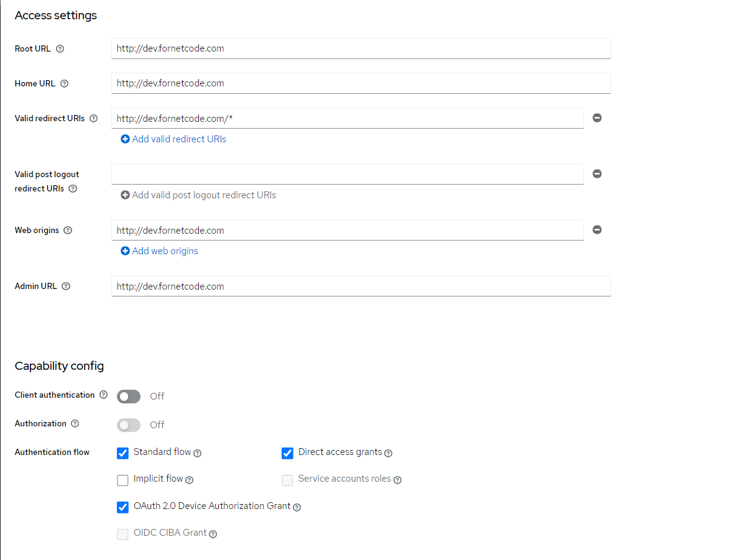Uncheck Direct access grants checkbox
The height and width of the screenshot is (560, 751).
[x=287, y=453]
